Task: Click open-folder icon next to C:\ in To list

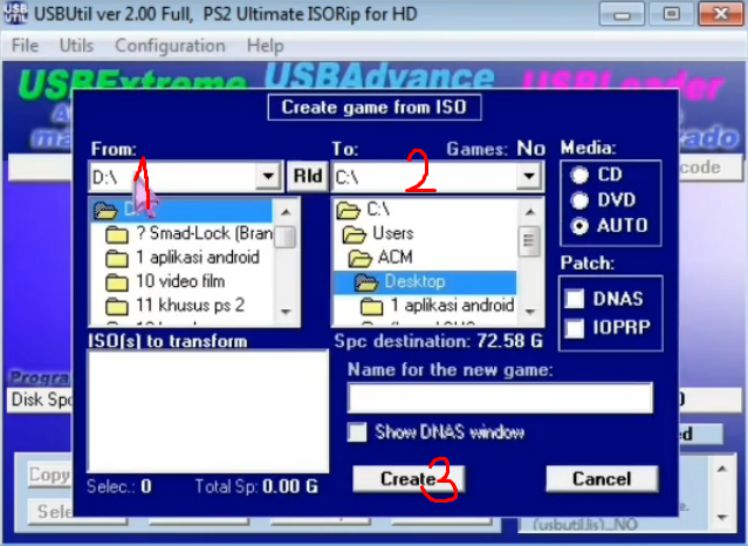Action: [x=348, y=210]
